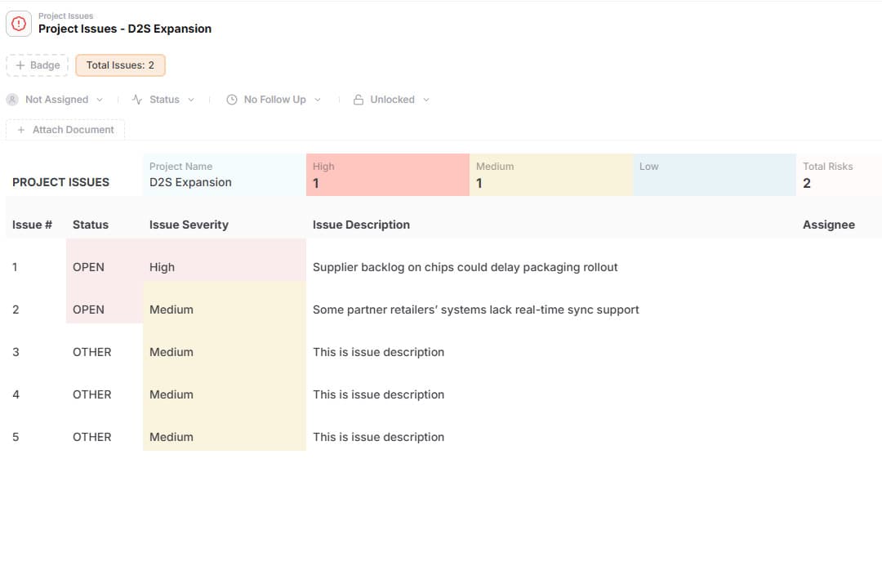Click the Issue Description column header
The width and height of the screenshot is (882, 588).
pos(361,225)
